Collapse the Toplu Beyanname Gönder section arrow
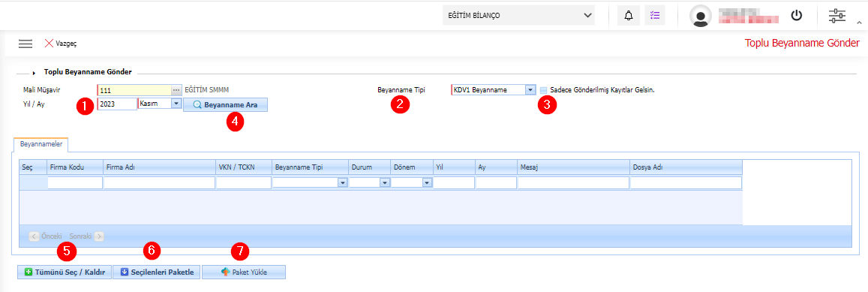 (x=34, y=73)
